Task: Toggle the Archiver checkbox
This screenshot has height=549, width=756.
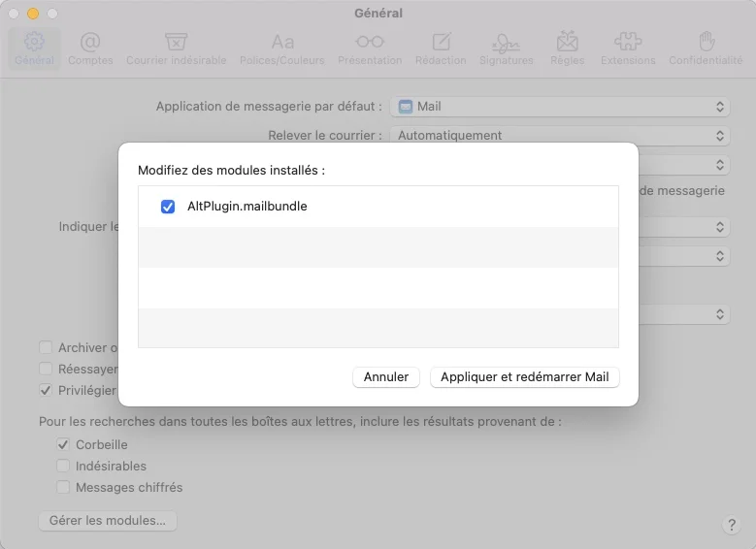Action: (46, 347)
